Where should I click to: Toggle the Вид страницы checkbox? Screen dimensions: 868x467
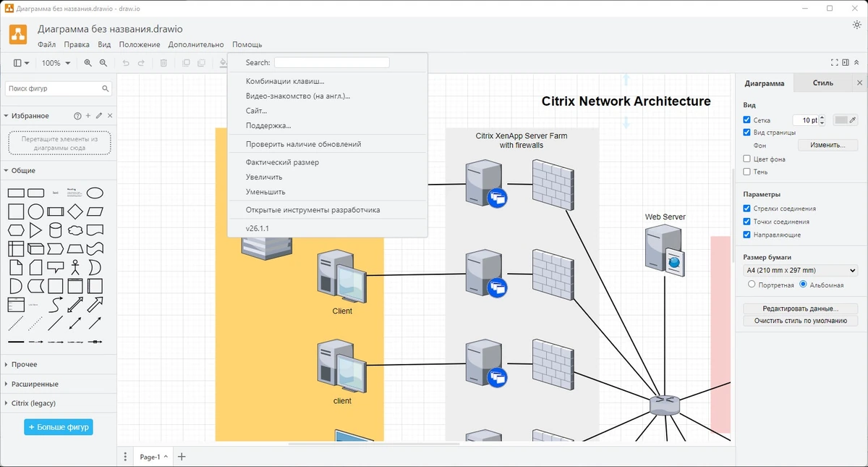pos(747,132)
